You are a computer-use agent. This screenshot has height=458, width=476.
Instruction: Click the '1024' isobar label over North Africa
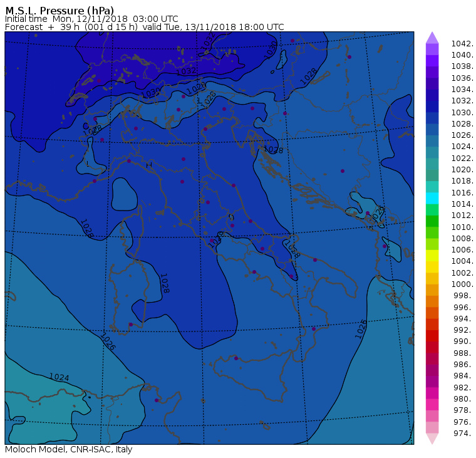[x=59, y=377]
